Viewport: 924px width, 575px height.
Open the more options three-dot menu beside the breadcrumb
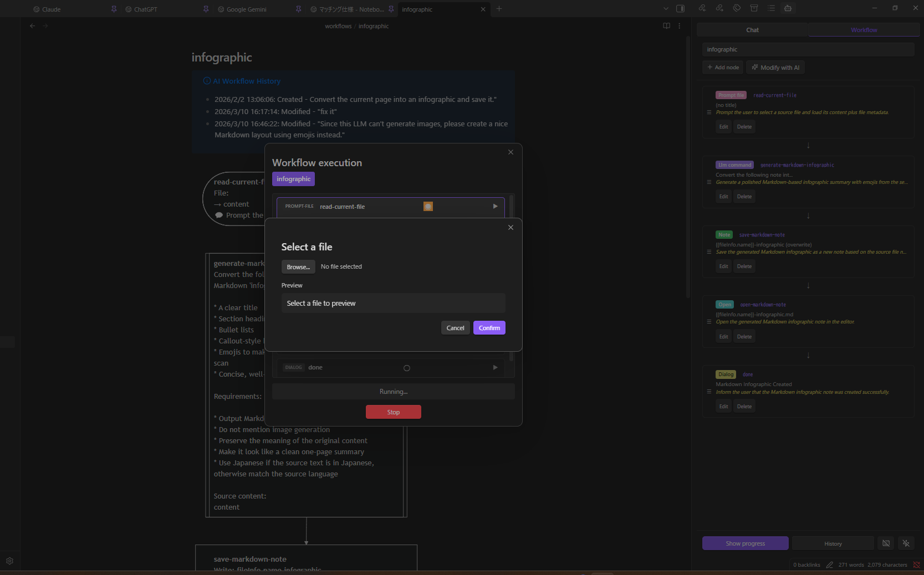coord(679,25)
